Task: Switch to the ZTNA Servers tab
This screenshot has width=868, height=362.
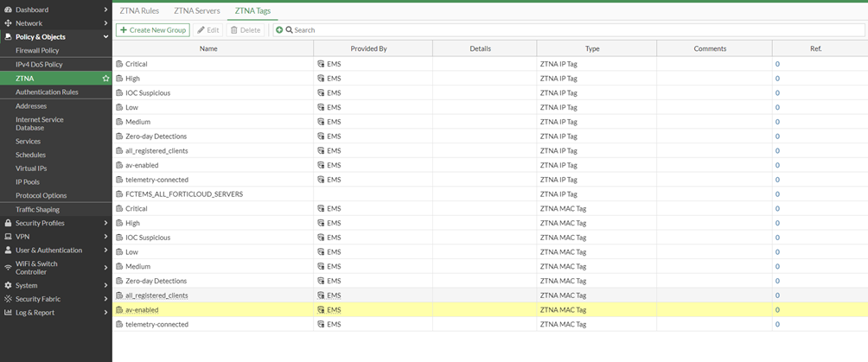Action: pyautogui.click(x=196, y=10)
